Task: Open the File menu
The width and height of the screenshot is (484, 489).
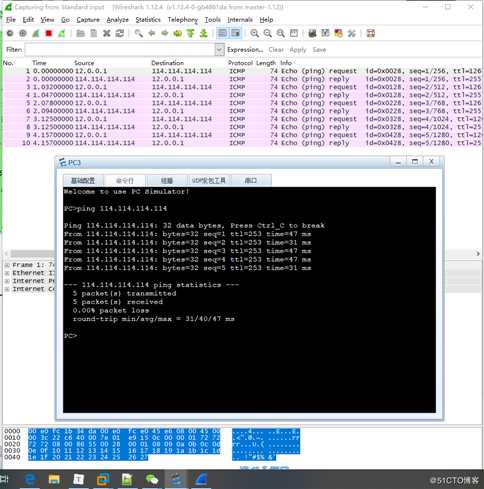Action: [x=11, y=20]
